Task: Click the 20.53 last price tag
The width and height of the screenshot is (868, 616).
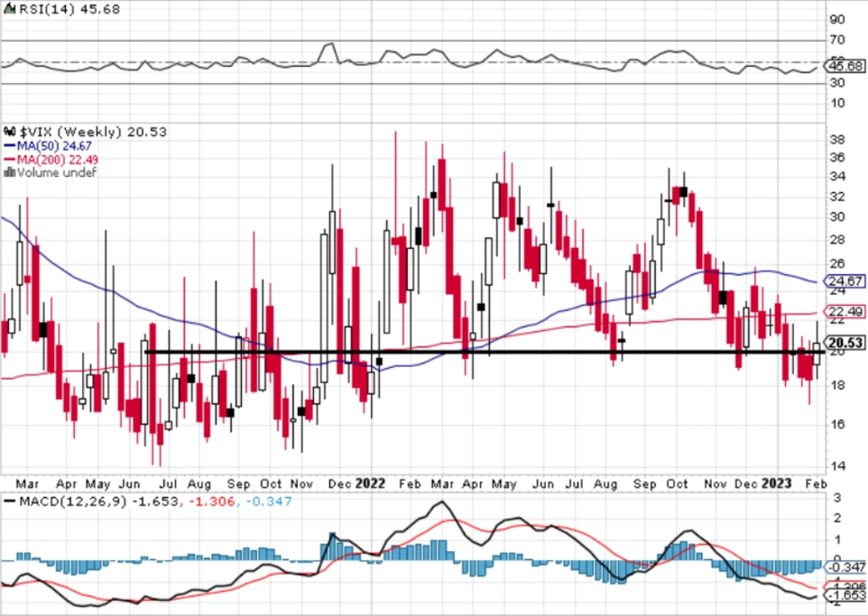Action: (845, 343)
